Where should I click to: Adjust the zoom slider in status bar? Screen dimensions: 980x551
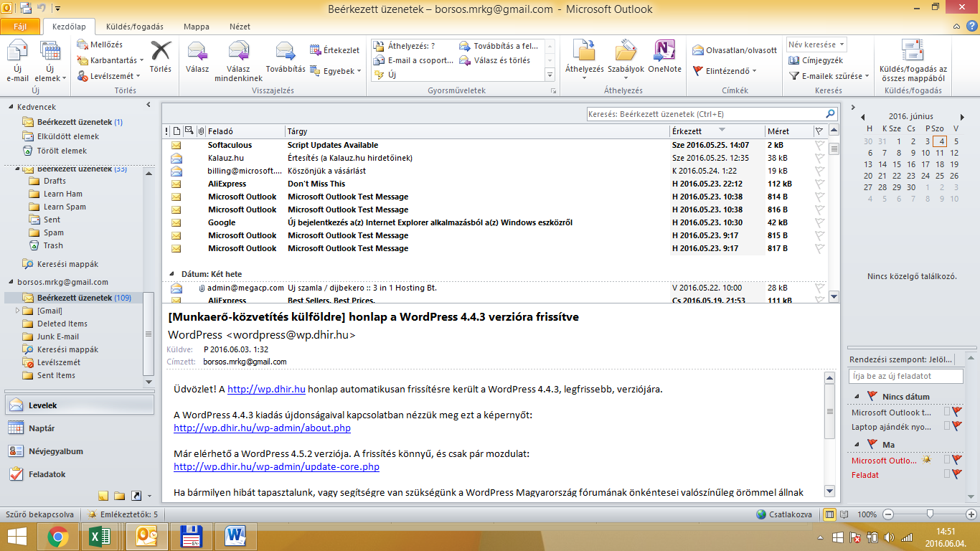[x=930, y=514]
